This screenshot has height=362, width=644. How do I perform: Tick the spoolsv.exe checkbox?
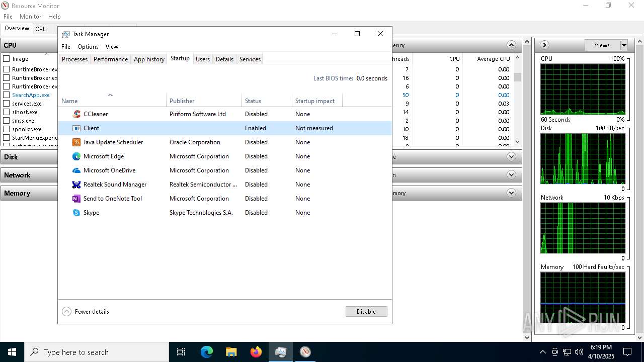pyautogui.click(x=7, y=129)
